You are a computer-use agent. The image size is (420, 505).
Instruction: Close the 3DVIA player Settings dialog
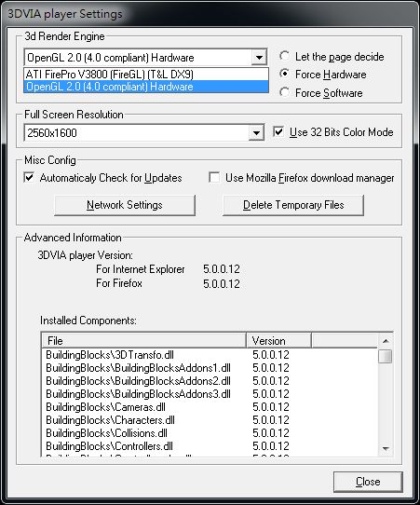pos(368,482)
